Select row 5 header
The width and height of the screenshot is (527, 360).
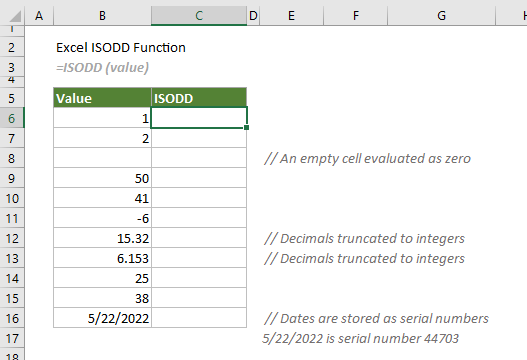[12, 98]
